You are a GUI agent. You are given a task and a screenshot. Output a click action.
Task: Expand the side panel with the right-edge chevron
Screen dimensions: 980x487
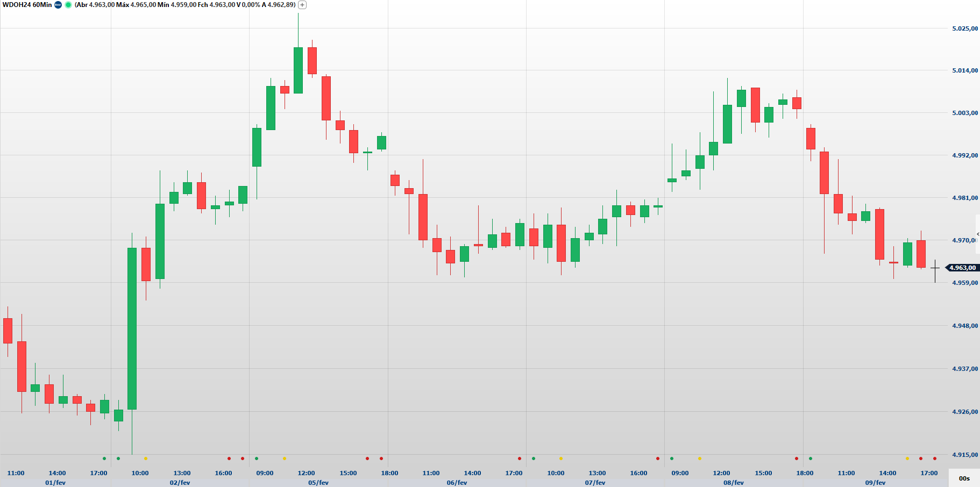point(977,234)
